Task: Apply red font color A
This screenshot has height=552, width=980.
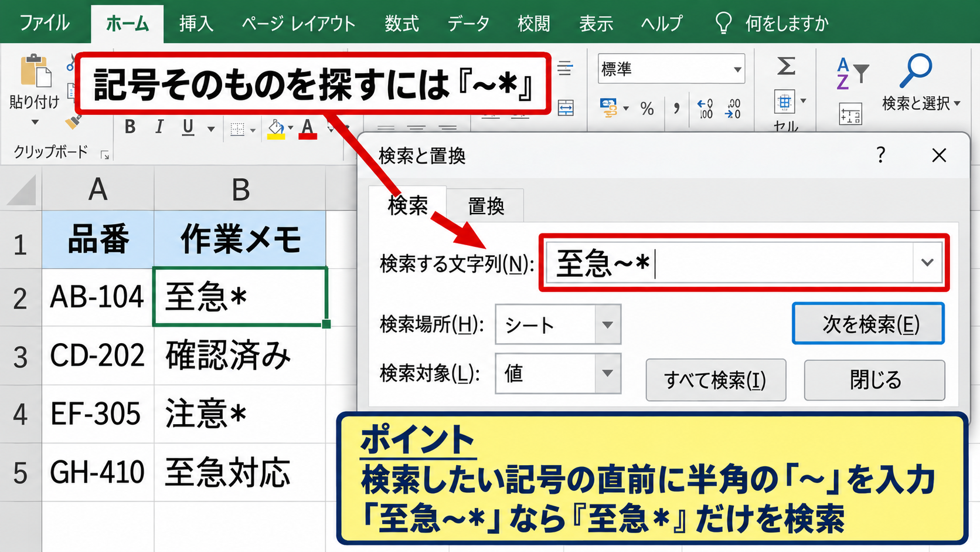Action: tap(308, 129)
